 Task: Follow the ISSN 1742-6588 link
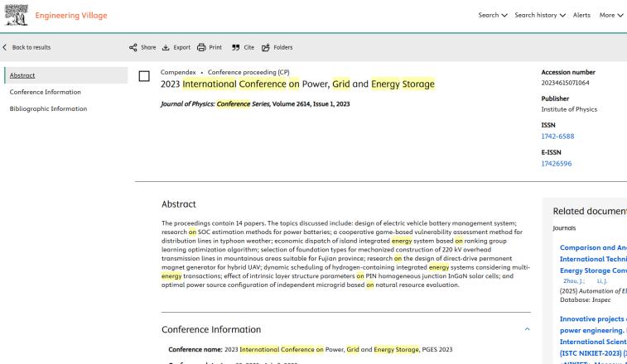point(557,136)
